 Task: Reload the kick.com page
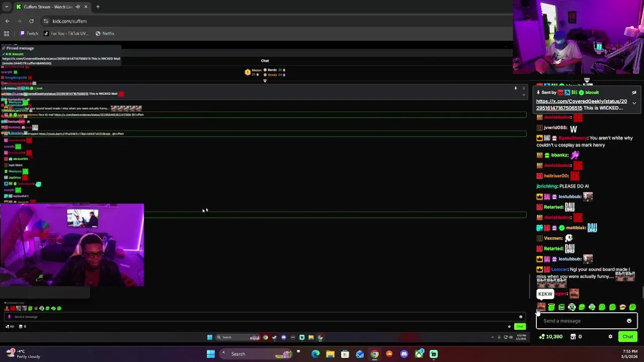31,21
